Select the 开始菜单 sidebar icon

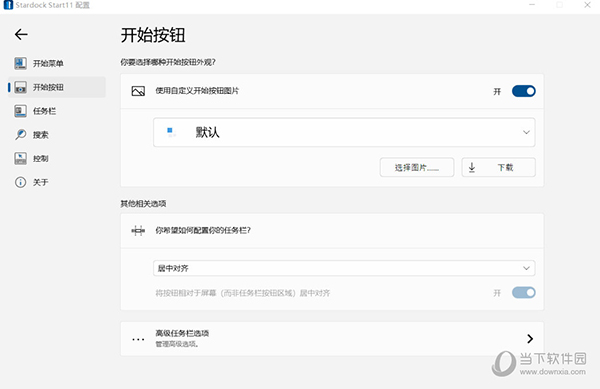pyautogui.click(x=21, y=63)
